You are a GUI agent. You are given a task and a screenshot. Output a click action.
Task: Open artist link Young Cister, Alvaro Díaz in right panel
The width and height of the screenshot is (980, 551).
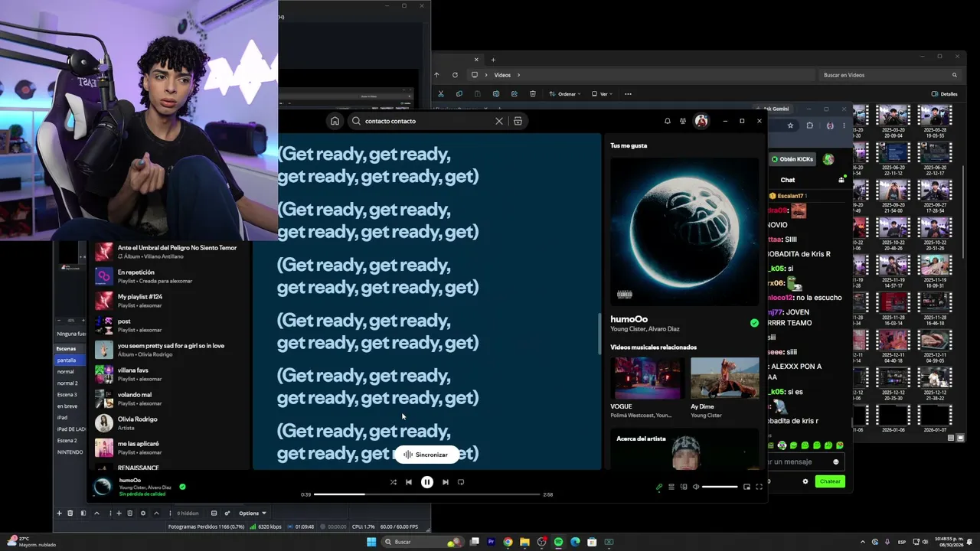645,329
